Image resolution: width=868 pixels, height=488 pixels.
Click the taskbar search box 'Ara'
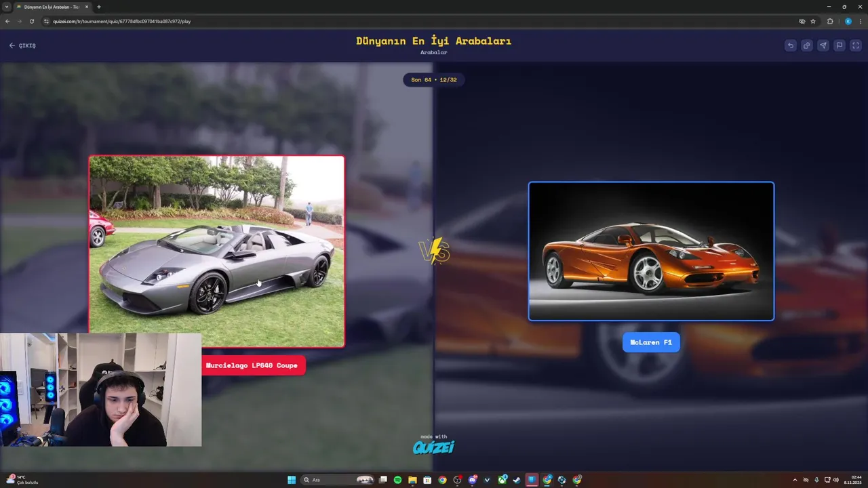click(x=338, y=480)
